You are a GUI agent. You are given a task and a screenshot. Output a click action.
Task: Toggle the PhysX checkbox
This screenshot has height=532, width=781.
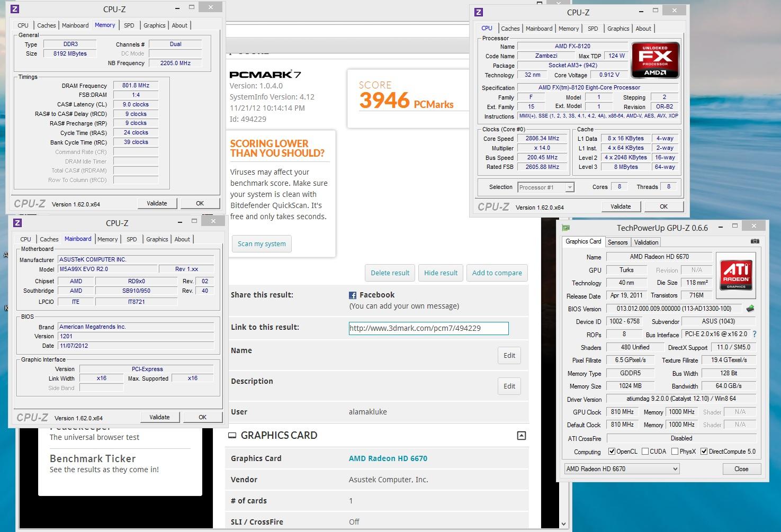pos(675,452)
